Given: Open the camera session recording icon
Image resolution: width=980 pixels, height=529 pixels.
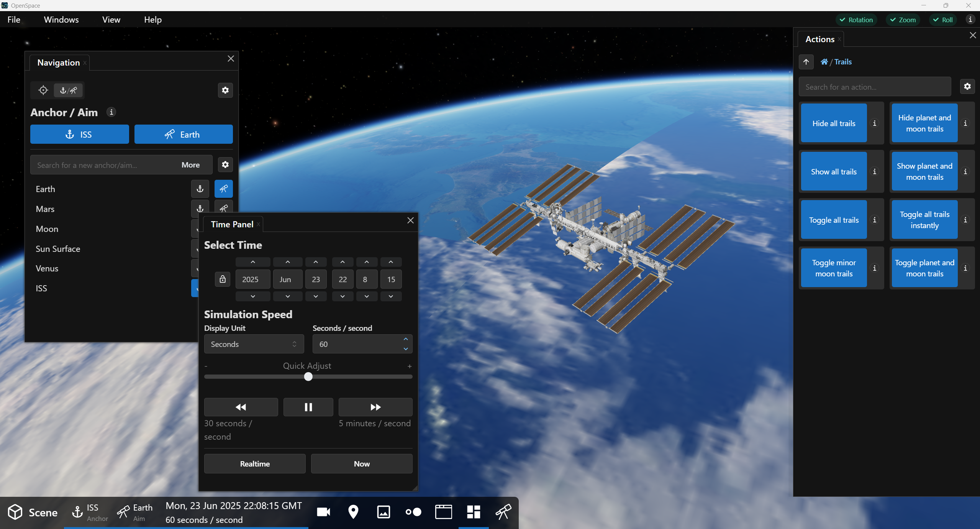Looking at the screenshot, I should click(x=323, y=512).
